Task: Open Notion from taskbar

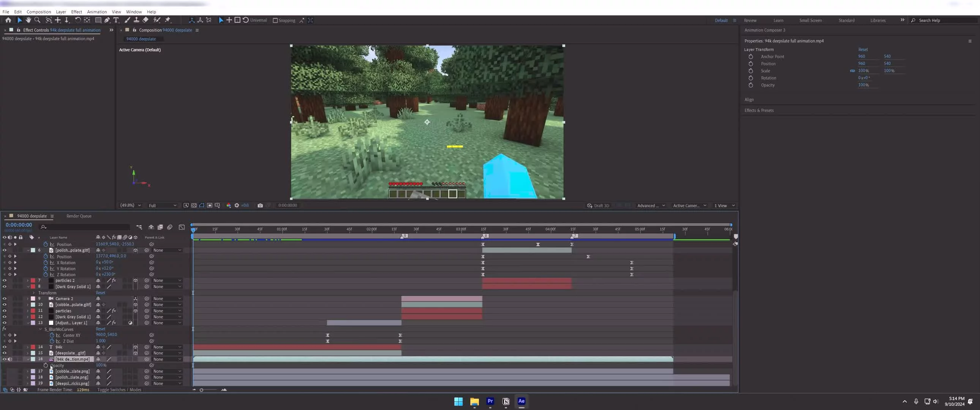Action: (506, 401)
